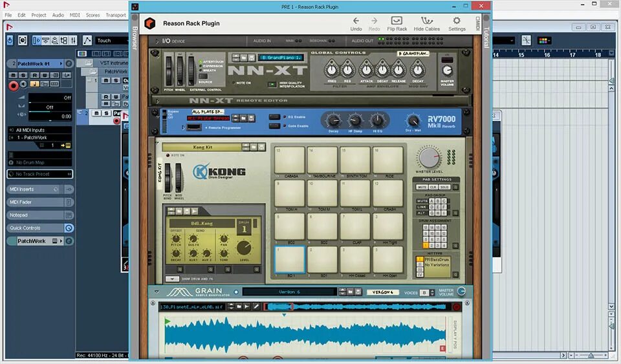Image resolution: width=621 pixels, height=364 pixels.
Task: Open Cubase Project menu
Action: tap(39, 15)
